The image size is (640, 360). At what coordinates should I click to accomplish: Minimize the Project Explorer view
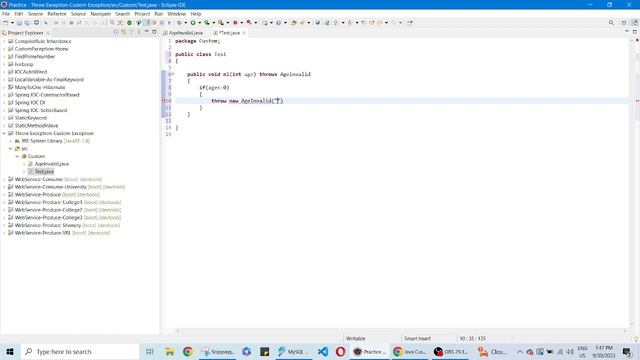coord(147,32)
